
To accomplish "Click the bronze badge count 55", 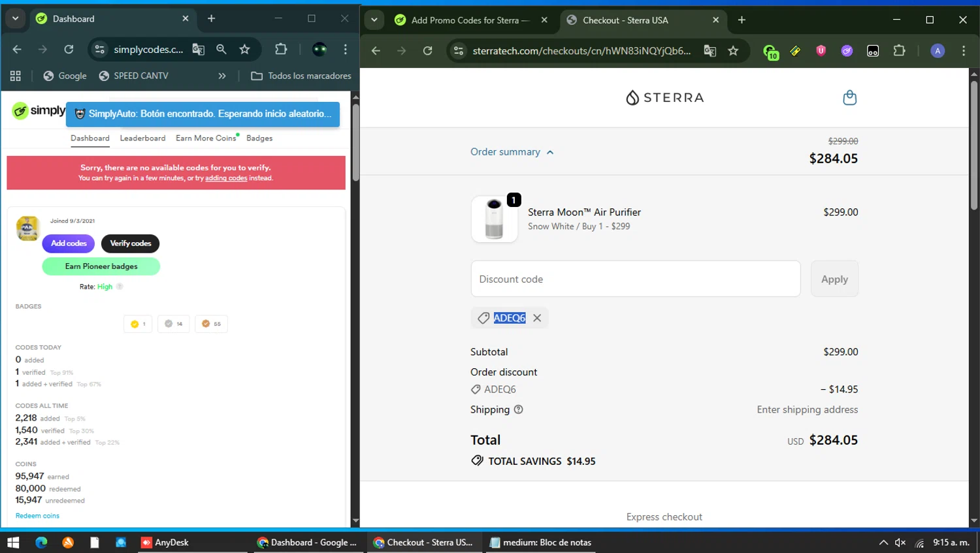I will (x=211, y=324).
